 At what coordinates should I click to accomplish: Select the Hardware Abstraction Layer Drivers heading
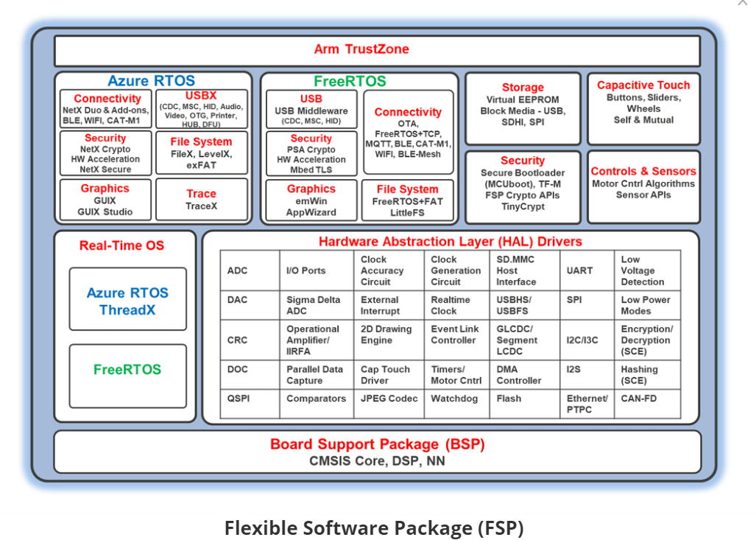(451, 242)
